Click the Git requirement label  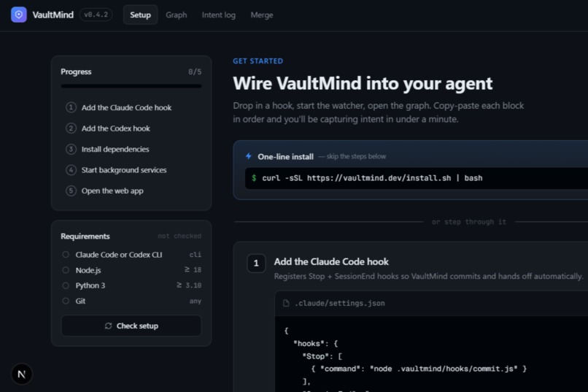pyautogui.click(x=80, y=301)
